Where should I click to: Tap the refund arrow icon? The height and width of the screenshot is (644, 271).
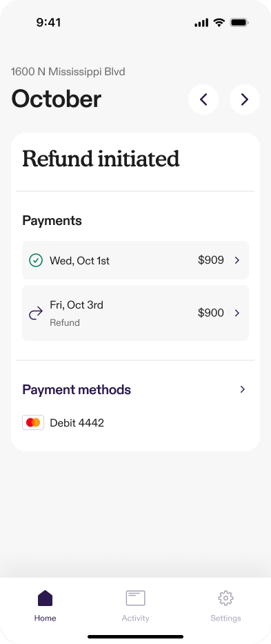click(36, 313)
